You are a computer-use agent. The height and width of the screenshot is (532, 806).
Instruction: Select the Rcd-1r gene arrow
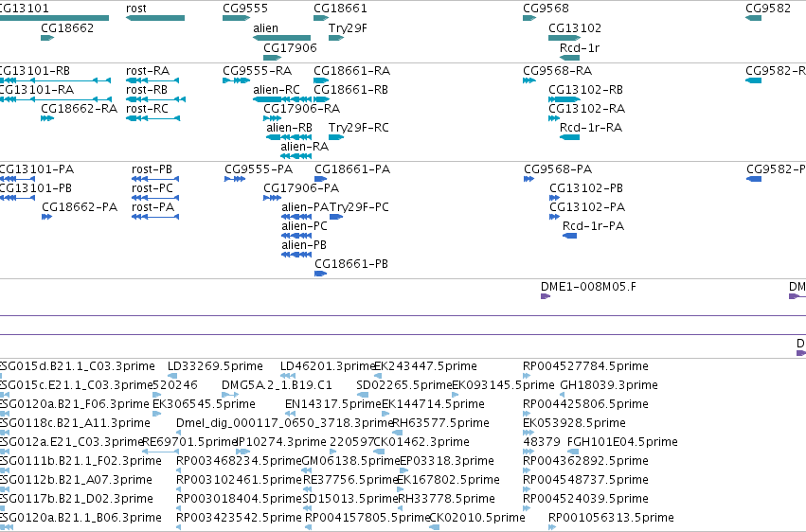(x=569, y=58)
